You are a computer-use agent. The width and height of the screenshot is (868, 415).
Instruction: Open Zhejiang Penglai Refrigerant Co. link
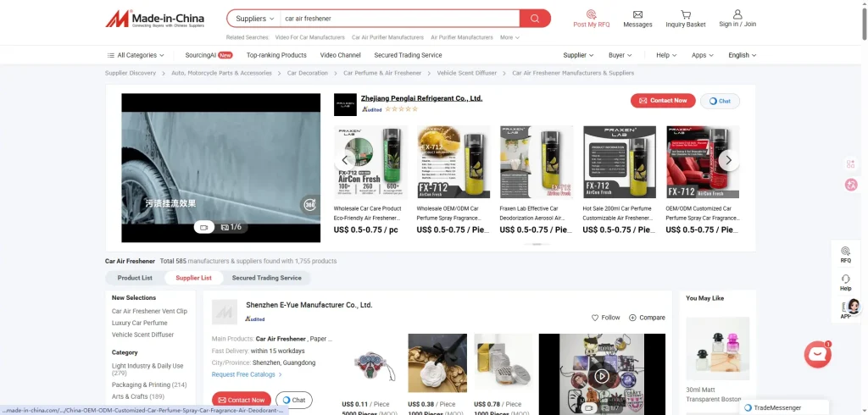[421, 98]
